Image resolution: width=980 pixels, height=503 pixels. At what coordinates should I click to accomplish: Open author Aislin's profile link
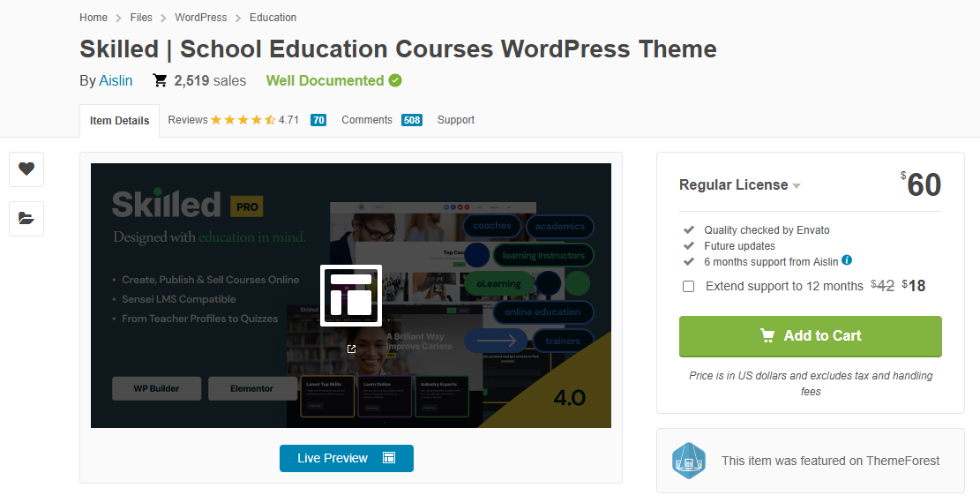point(116,80)
